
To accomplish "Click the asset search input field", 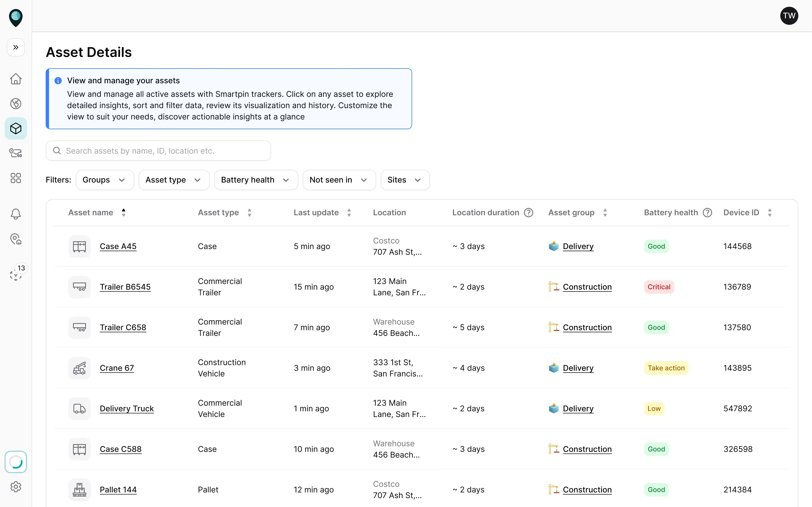I will pyautogui.click(x=158, y=150).
